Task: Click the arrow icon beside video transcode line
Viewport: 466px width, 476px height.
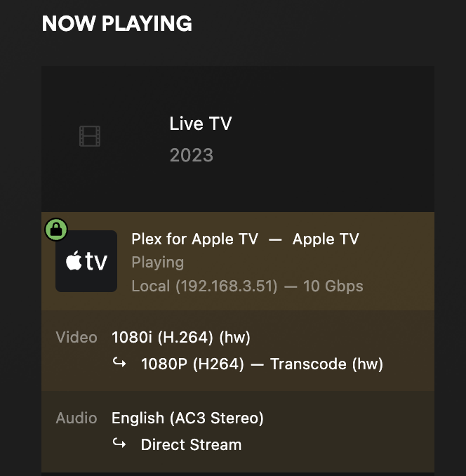Action: click(119, 364)
